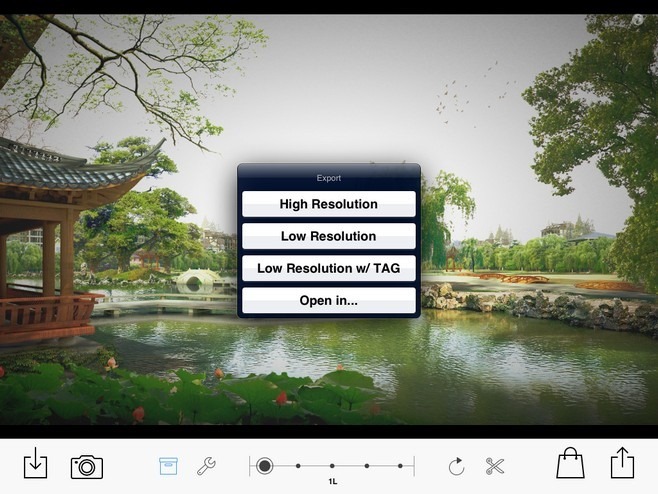Open the camera icon to take photo
The image size is (658, 494).
[87, 466]
